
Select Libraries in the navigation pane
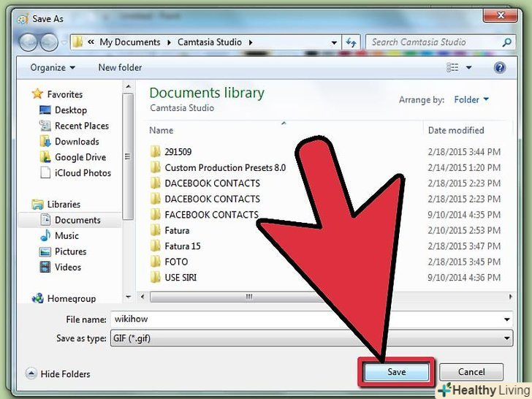[64, 205]
